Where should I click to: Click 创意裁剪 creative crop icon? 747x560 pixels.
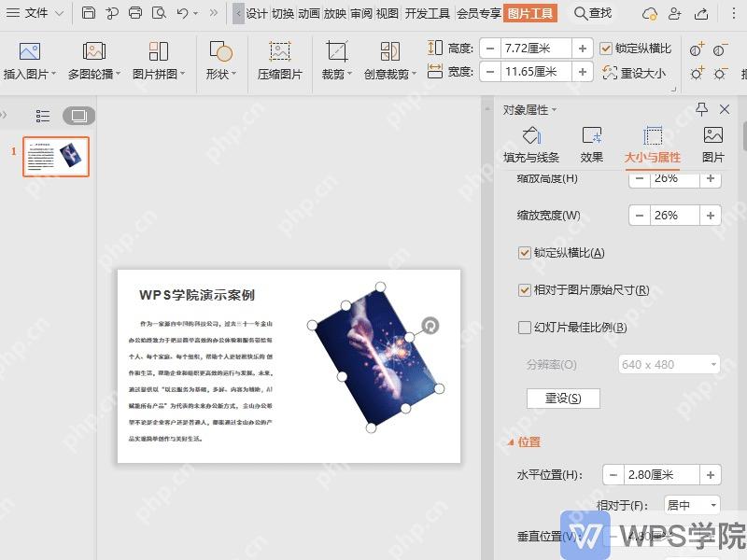389,51
